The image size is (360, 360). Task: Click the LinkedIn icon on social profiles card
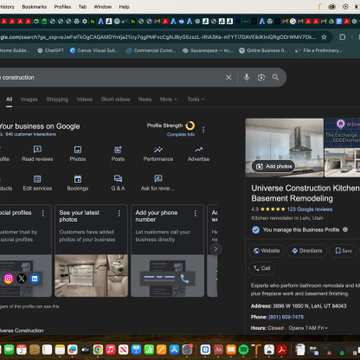pyautogui.click(x=35, y=278)
